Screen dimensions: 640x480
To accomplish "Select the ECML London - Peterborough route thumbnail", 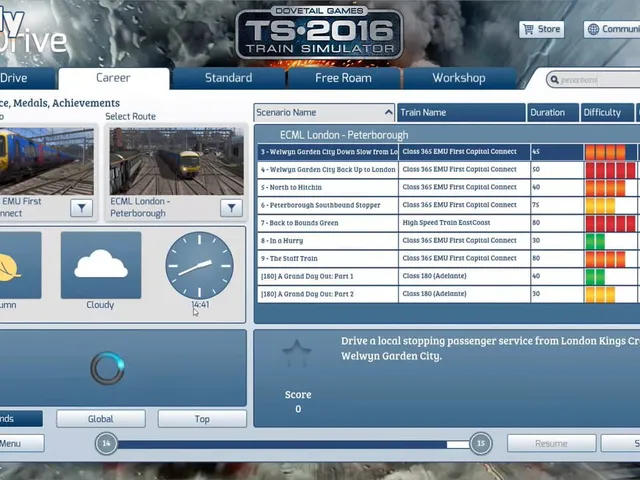I will click(176, 161).
